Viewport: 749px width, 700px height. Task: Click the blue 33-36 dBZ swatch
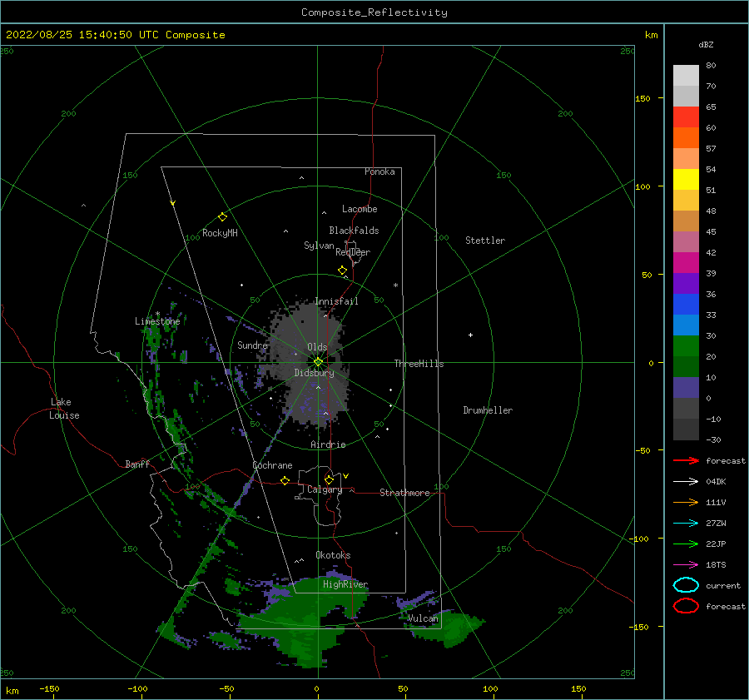tap(686, 304)
